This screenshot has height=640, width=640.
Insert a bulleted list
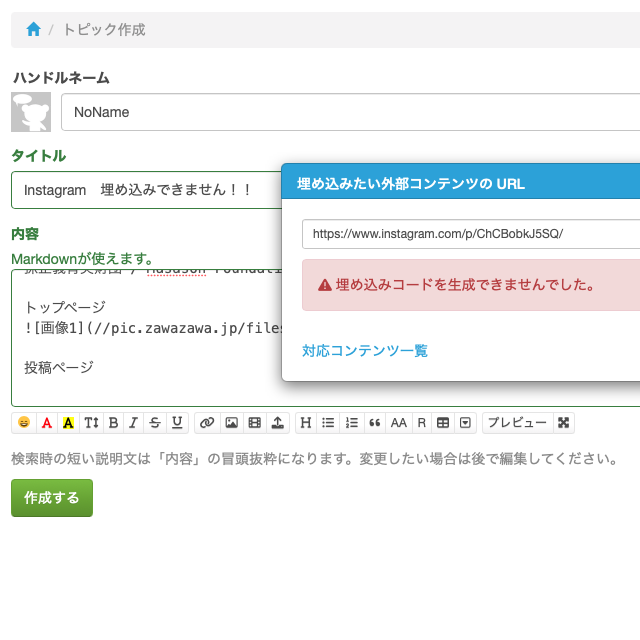tap(328, 422)
